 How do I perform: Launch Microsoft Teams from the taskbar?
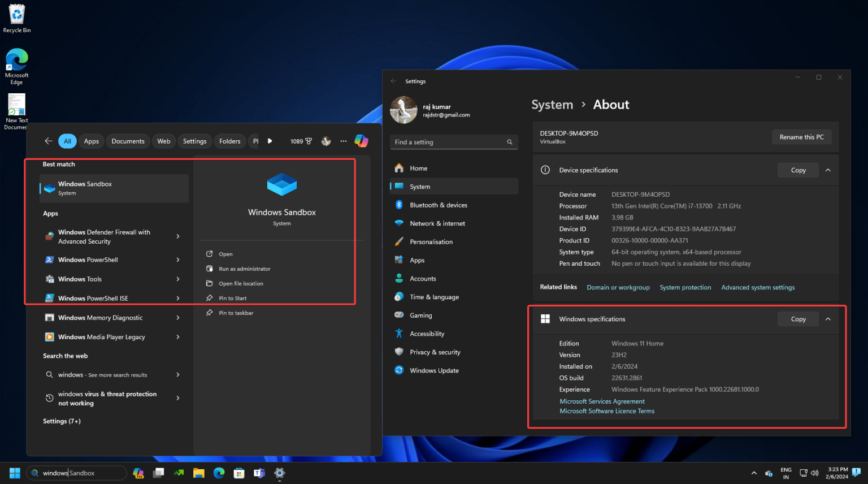pyautogui.click(x=259, y=473)
